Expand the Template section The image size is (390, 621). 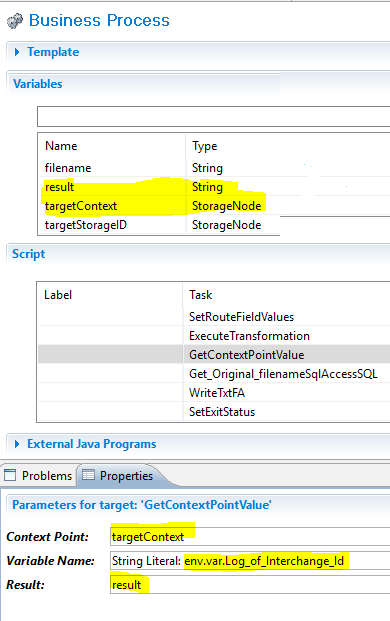point(17,52)
